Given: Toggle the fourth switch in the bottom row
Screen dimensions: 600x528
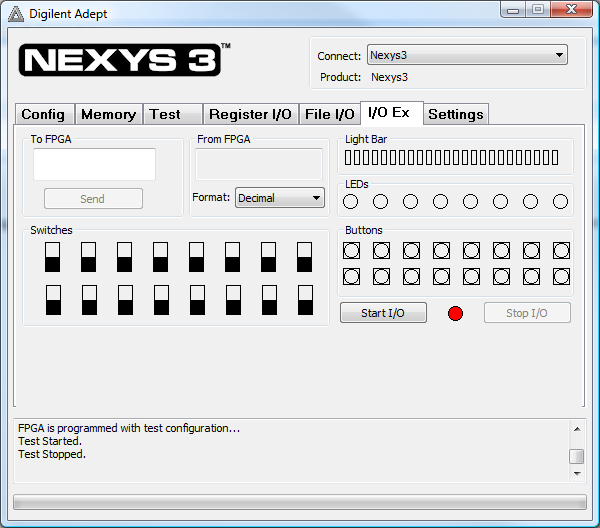Looking at the screenshot, I should pyautogui.click(x=161, y=300).
